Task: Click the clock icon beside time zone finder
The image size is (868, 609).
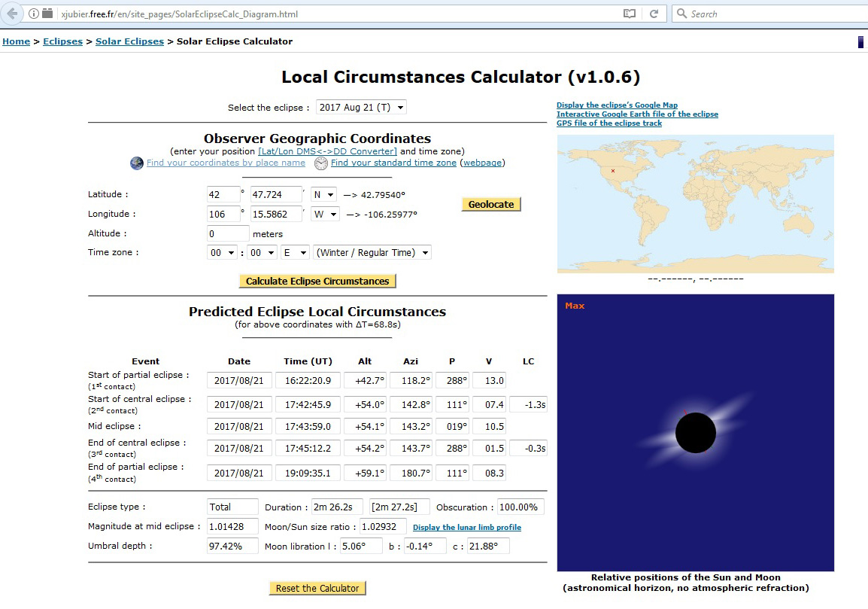Action: tap(321, 163)
